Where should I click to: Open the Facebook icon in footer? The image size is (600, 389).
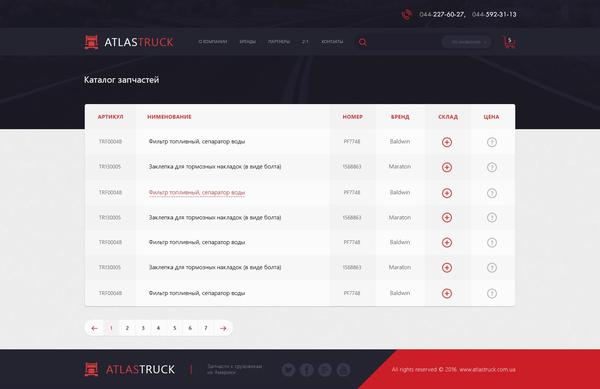pyautogui.click(x=307, y=369)
